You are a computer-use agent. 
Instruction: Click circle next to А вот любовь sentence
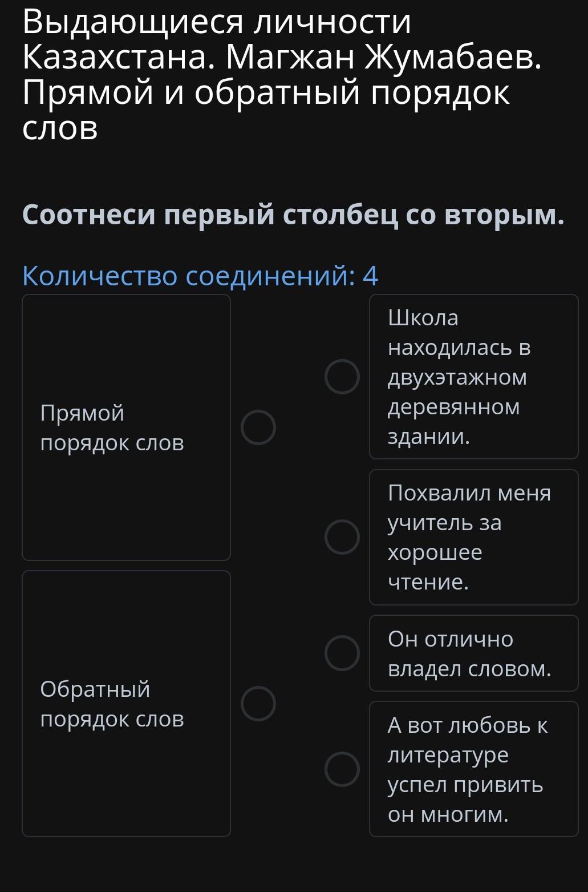coord(342,769)
